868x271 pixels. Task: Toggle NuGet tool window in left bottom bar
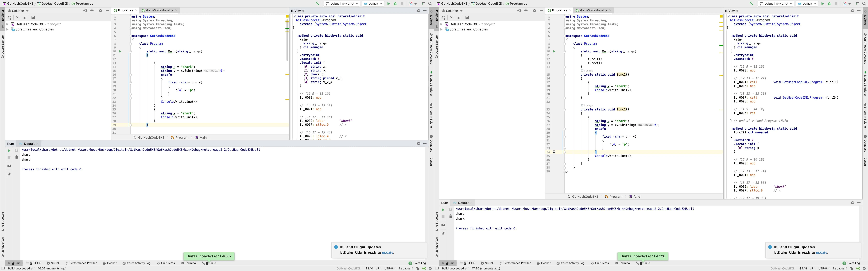53,263
